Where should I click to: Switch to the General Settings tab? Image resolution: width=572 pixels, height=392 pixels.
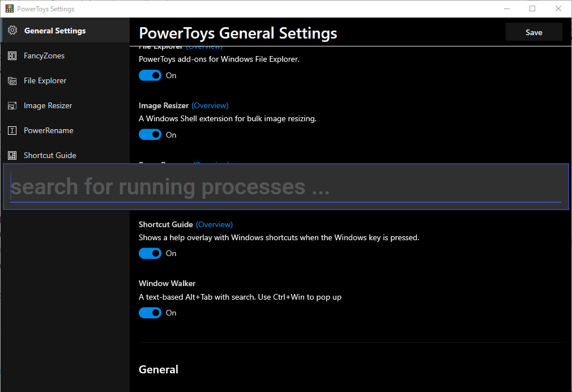pos(55,30)
